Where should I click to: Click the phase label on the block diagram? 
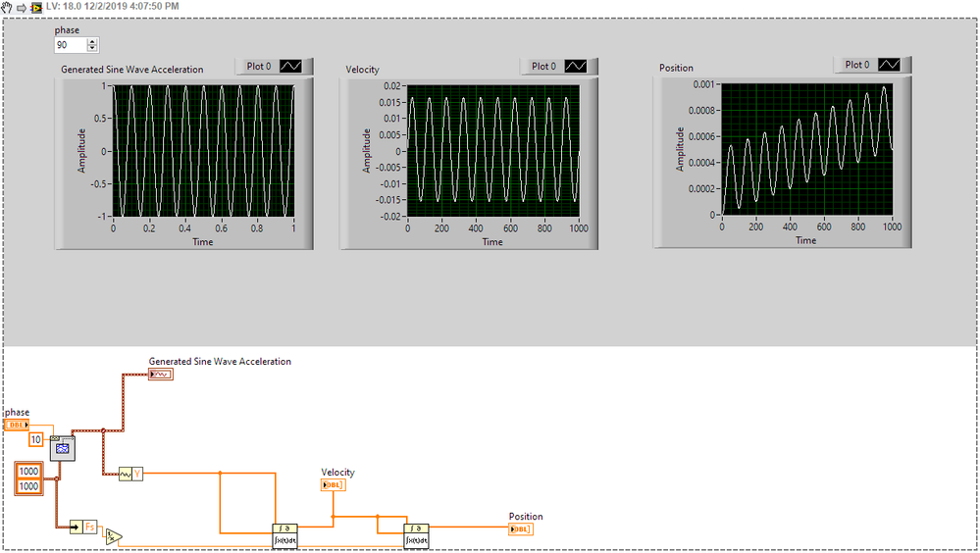tap(17, 413)
